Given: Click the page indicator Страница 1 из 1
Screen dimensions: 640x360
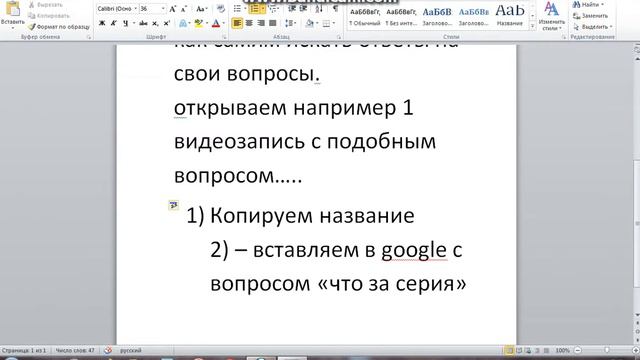Looking at the screenshot, I should pos(24,350).
